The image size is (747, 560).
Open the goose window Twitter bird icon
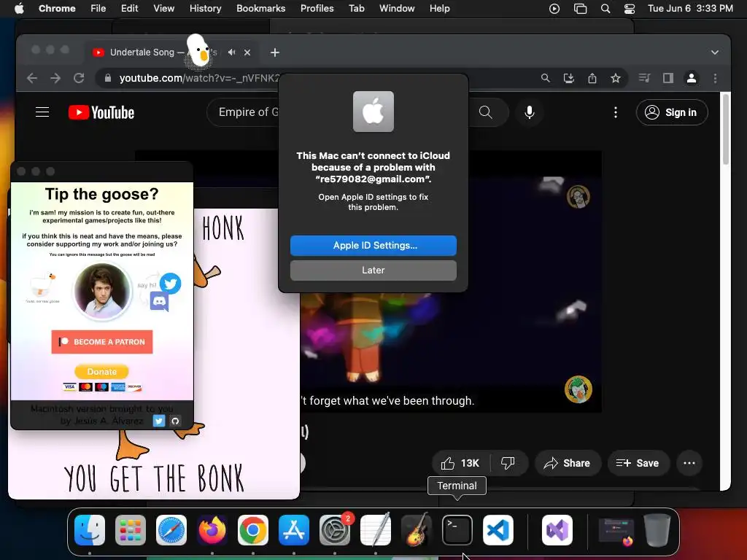click(170, 284)
